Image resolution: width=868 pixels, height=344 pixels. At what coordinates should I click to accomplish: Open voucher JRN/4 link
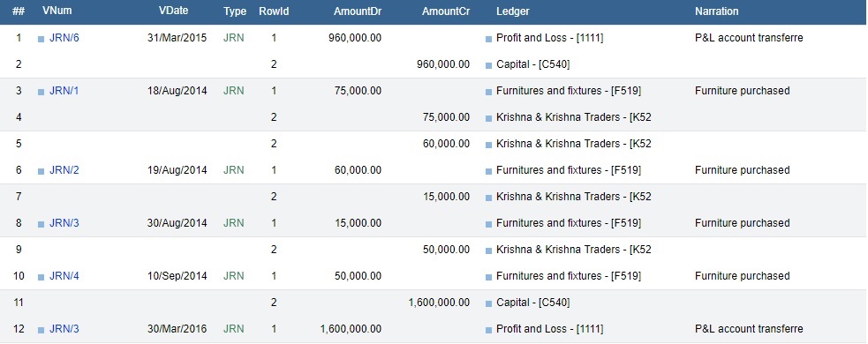[x=64, y=276]
